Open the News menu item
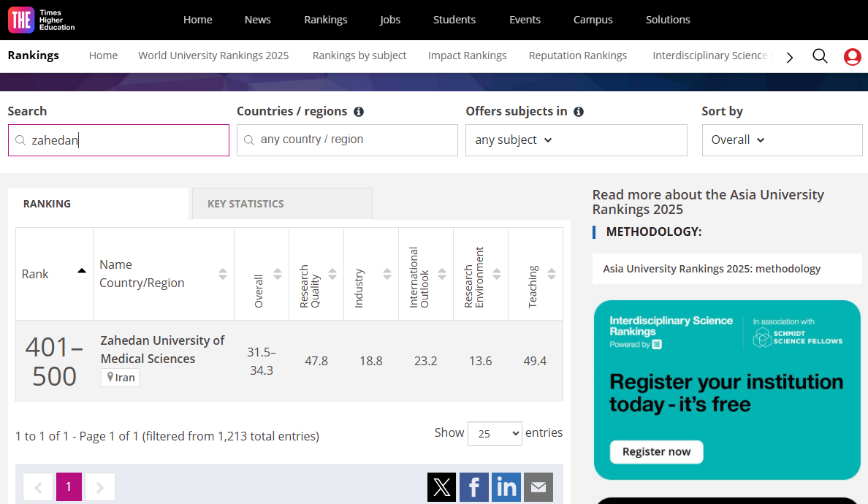The height and width of the screenshot is (504, 868). [x=257, y=20]
